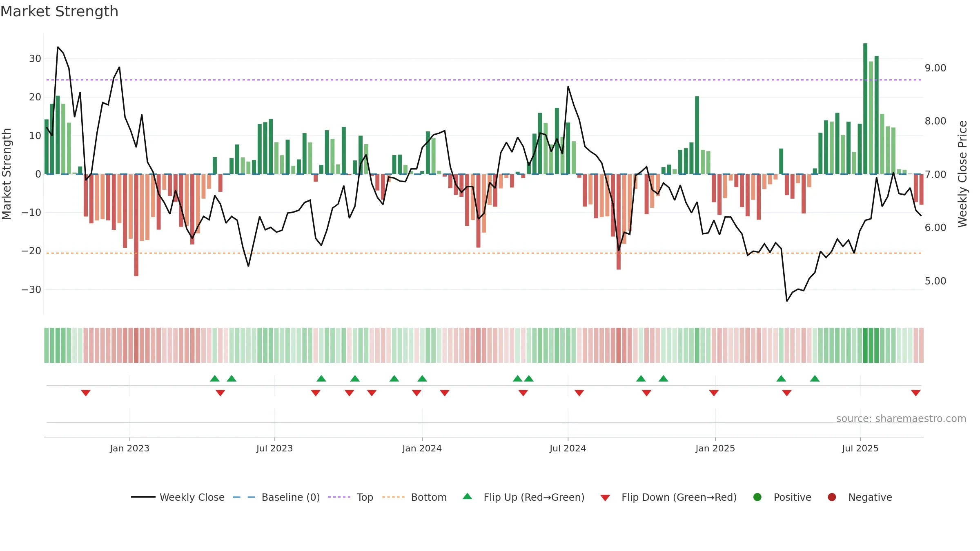Click the tall green bar just before Jan 2025
980x551 pixels.
click(697, 135)
